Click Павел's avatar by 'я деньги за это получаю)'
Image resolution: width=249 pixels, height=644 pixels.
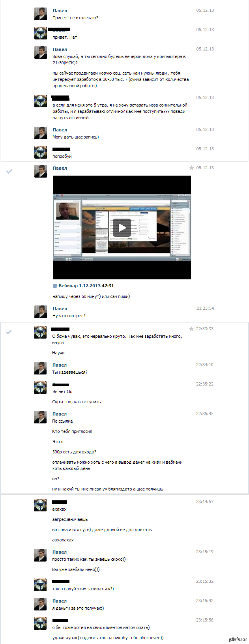coord(41,604)
